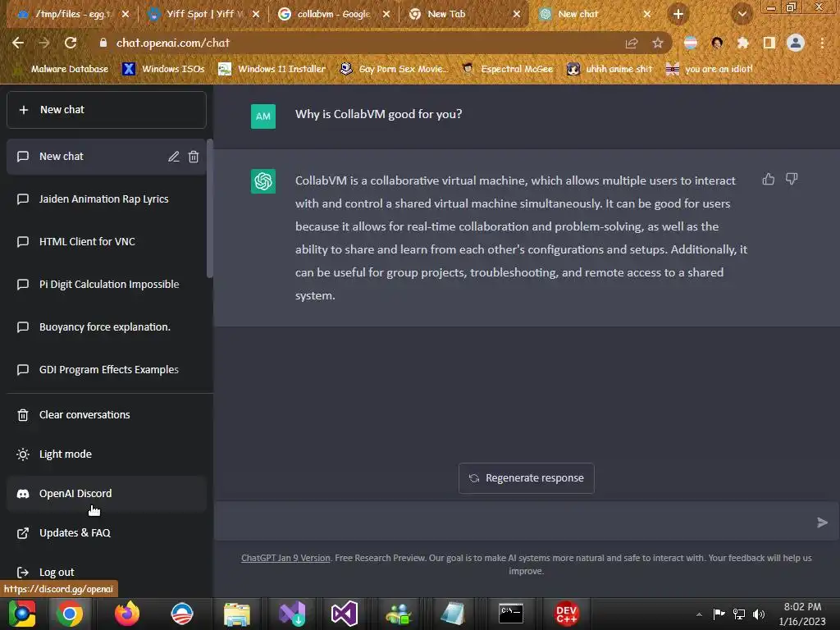Open File Explorer folder icon in taskbar
The height and width of the screenshot is (630, 840).
pyautogui.click(x=237, y=614)
